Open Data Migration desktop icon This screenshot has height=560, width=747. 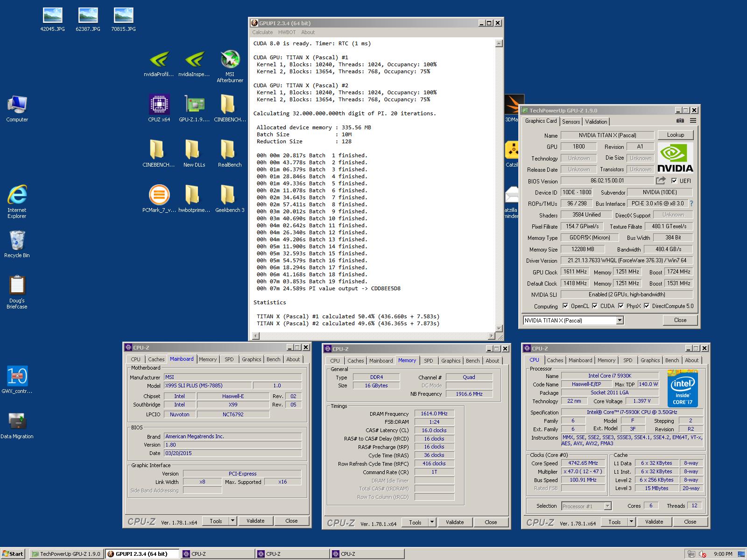(17, 425)
